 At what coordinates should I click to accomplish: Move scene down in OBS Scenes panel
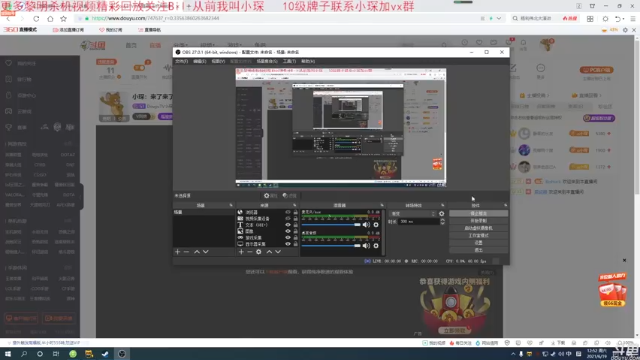206,252
